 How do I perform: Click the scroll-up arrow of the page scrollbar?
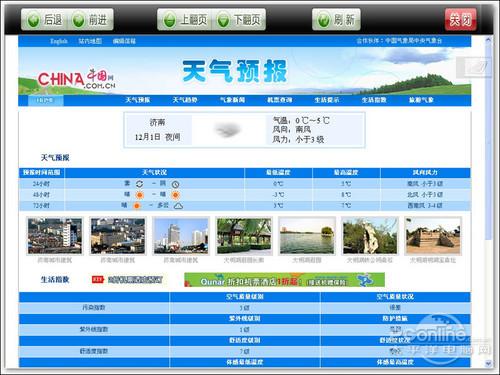pos(488,40)
